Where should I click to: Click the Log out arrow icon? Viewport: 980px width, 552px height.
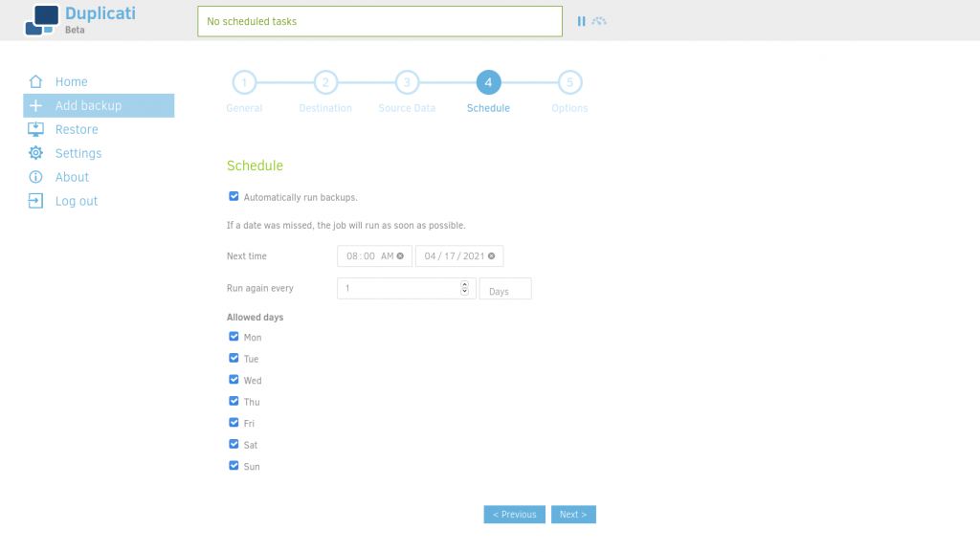point(35,201)
